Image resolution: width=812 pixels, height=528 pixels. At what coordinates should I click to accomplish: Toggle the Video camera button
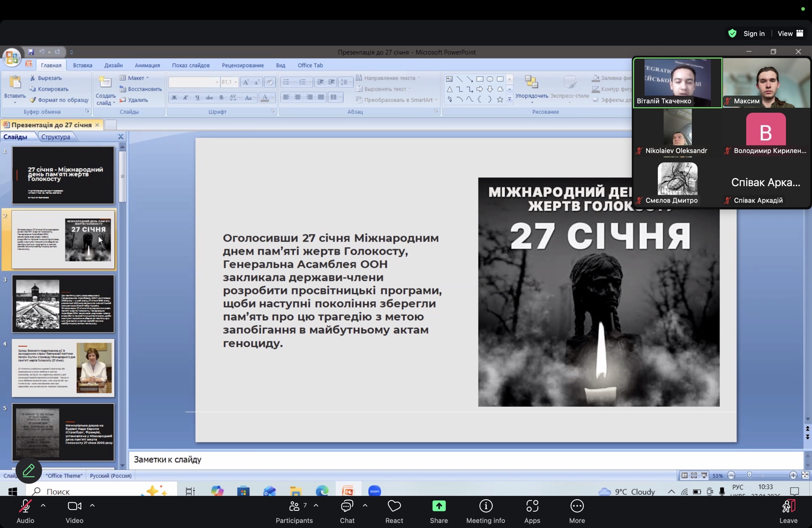coord(74,506)
